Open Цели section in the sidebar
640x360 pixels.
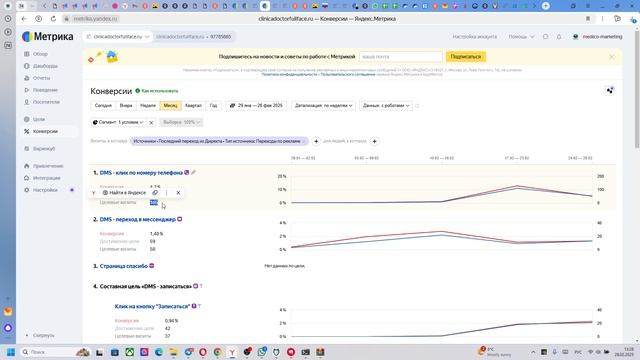pyautogui.click(x=39, y=119)
